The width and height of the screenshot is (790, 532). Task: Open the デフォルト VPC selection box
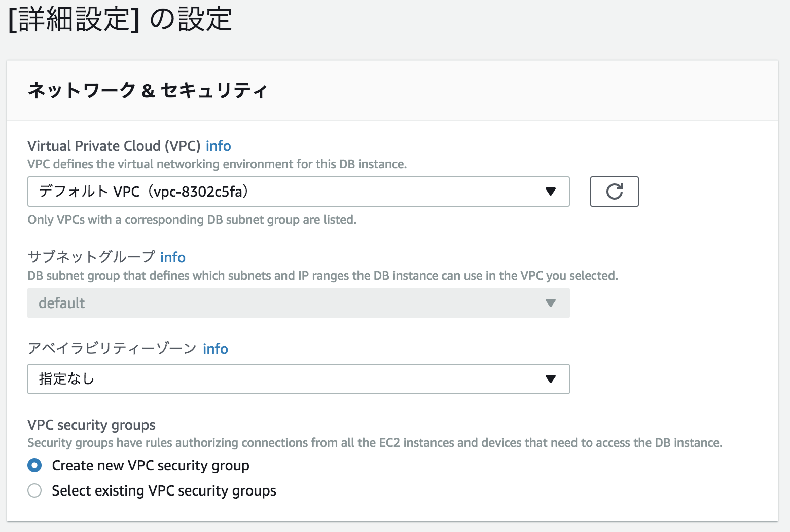click(x=284, y=192)
